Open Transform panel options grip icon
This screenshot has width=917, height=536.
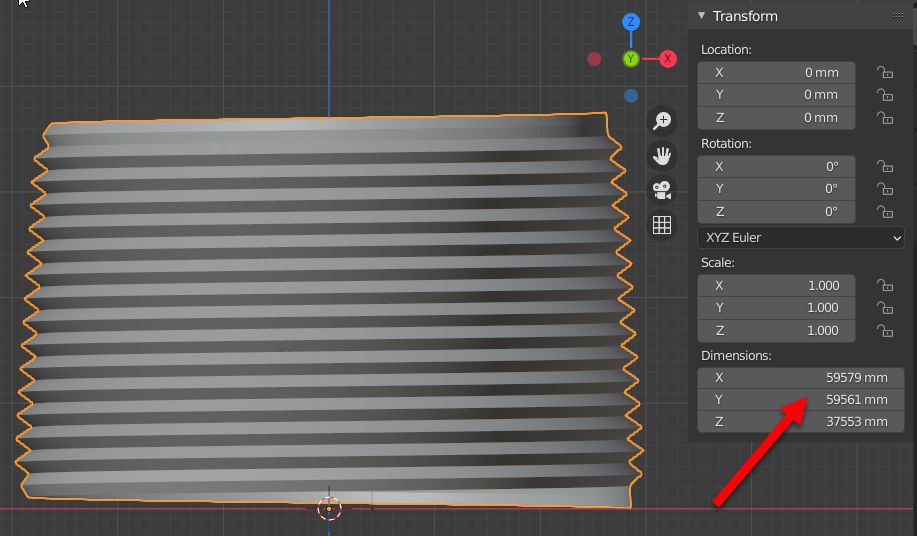click(898, 16)
